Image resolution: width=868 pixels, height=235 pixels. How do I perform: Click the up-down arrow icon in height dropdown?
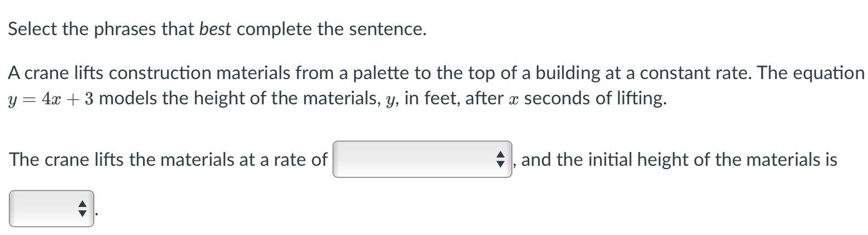(82, 209)
